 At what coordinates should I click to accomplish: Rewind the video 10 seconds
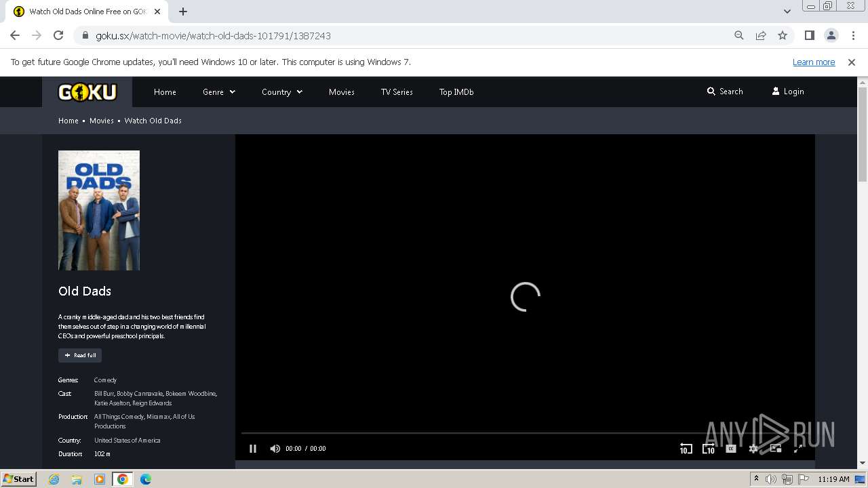click(x=686, y=449)
